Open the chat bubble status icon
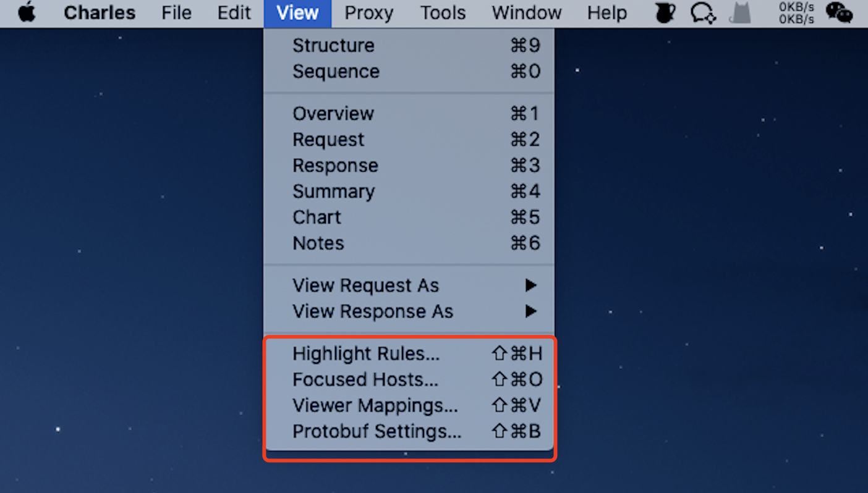The width and height of the screenshot is (868, 493). point(703,12)
